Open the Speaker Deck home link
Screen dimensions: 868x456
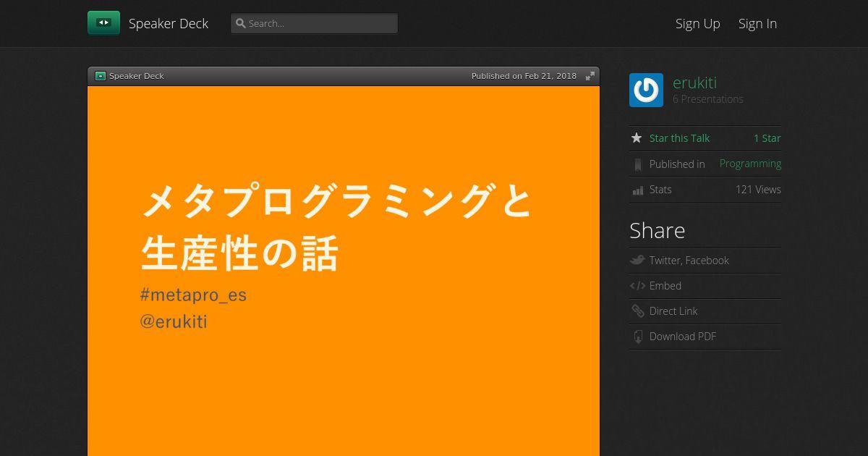pos(169,23)
